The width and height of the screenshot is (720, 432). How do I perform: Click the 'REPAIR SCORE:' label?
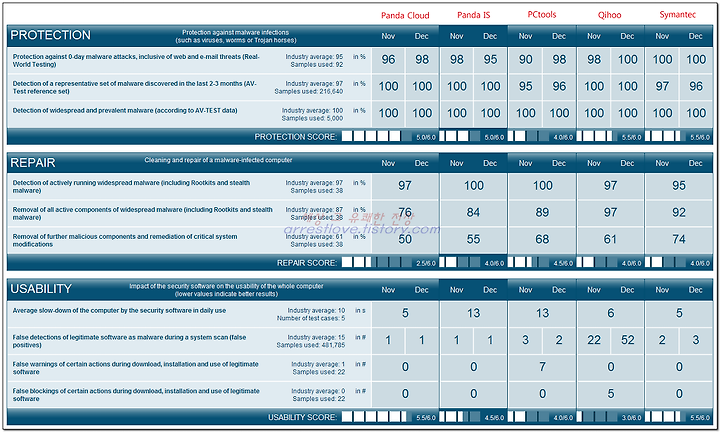[307, 263]
